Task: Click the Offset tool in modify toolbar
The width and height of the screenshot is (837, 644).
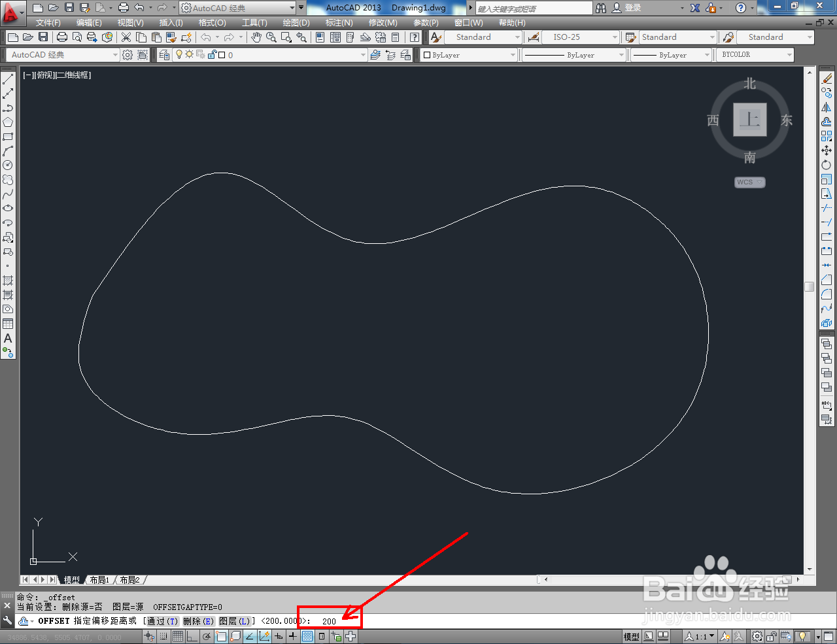Action: coord(827,122)
